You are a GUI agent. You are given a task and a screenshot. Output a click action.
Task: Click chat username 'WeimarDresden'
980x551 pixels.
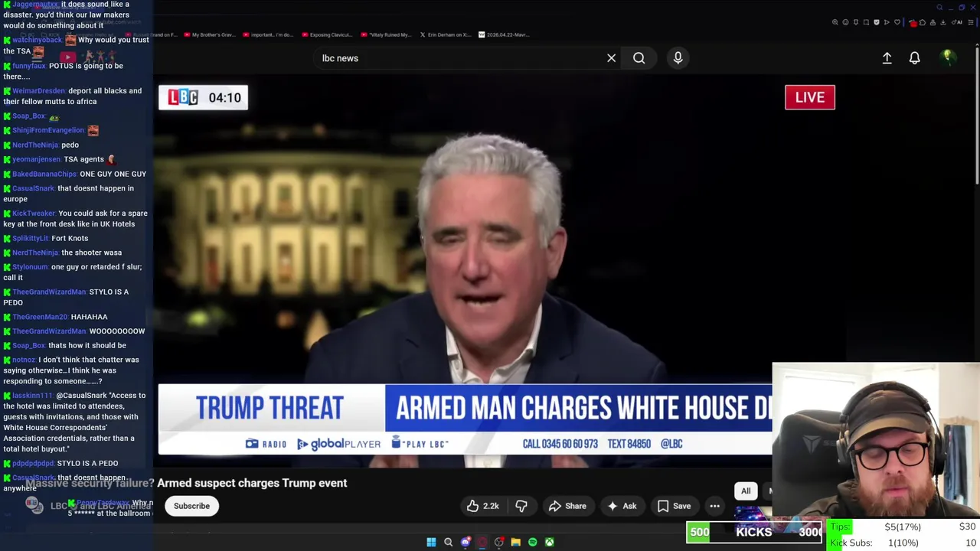(38, 91)
